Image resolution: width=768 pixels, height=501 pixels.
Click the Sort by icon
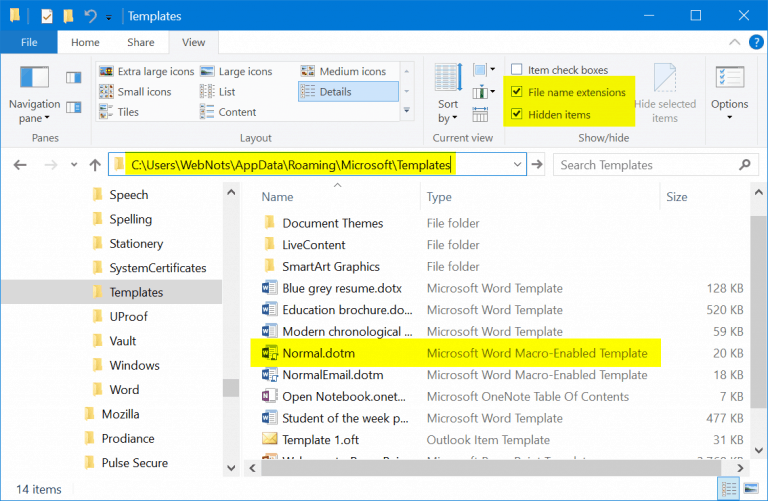pyautogui.click(x=448, y=80)
